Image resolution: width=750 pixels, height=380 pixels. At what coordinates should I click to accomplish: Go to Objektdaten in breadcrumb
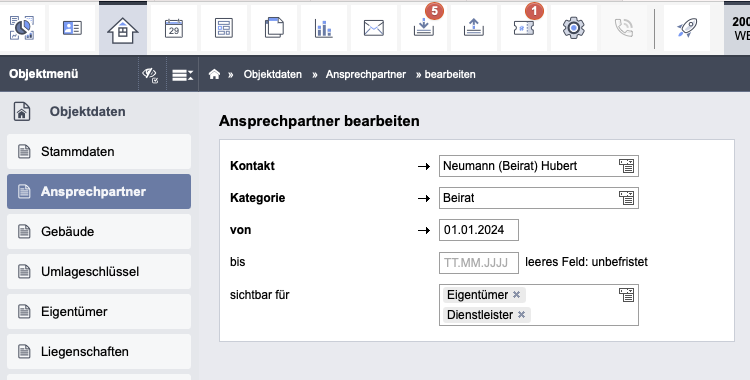tap(273, 74)
